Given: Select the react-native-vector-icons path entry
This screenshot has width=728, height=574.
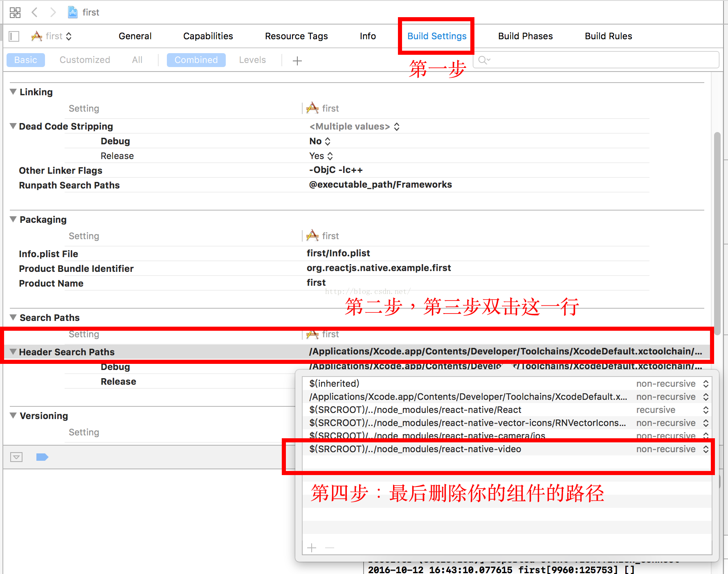Looking at the screenshot, I should click(x=507, y=423).
